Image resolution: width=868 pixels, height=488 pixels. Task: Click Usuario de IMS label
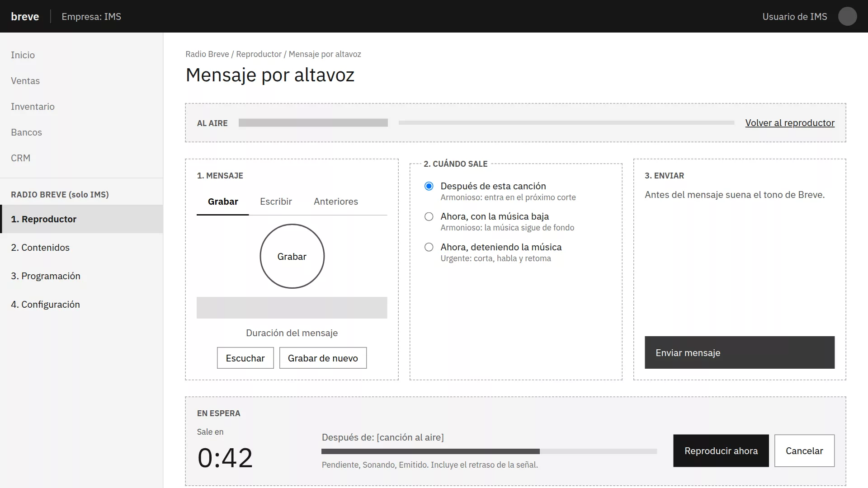[x=795, y=17]
